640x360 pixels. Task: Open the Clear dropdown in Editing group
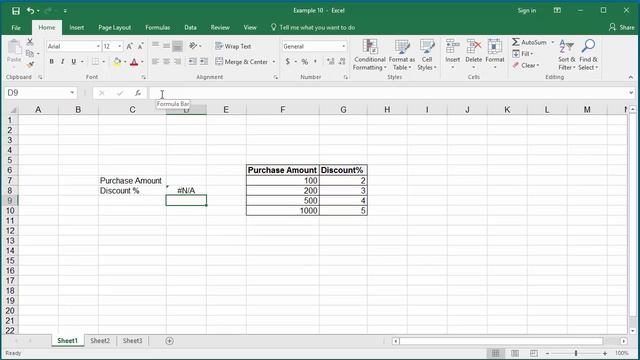point(526,65)
